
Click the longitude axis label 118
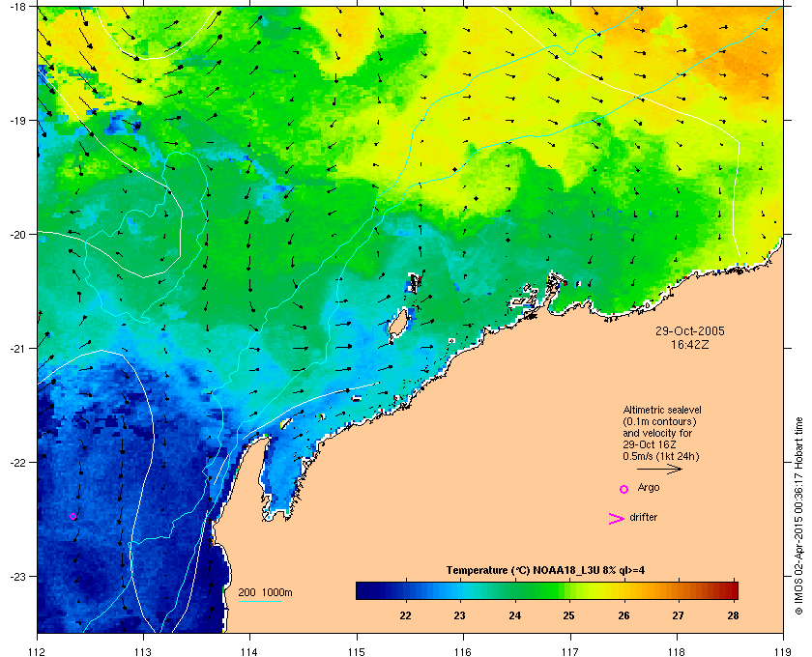pyautogui.click(x=677, y=652)
